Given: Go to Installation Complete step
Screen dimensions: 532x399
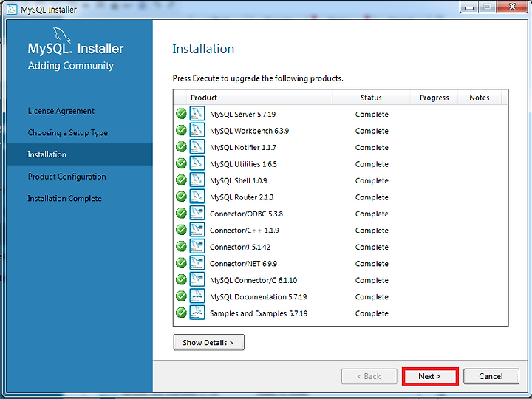Looking at the screenshot, I should tap(64, 199).
